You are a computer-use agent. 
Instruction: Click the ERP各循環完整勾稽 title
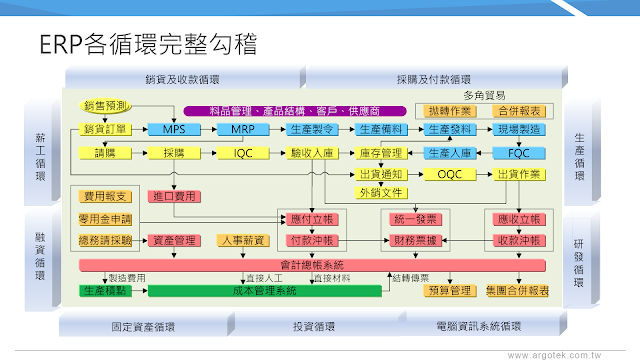pyautogui.click(x=149, y=44)
